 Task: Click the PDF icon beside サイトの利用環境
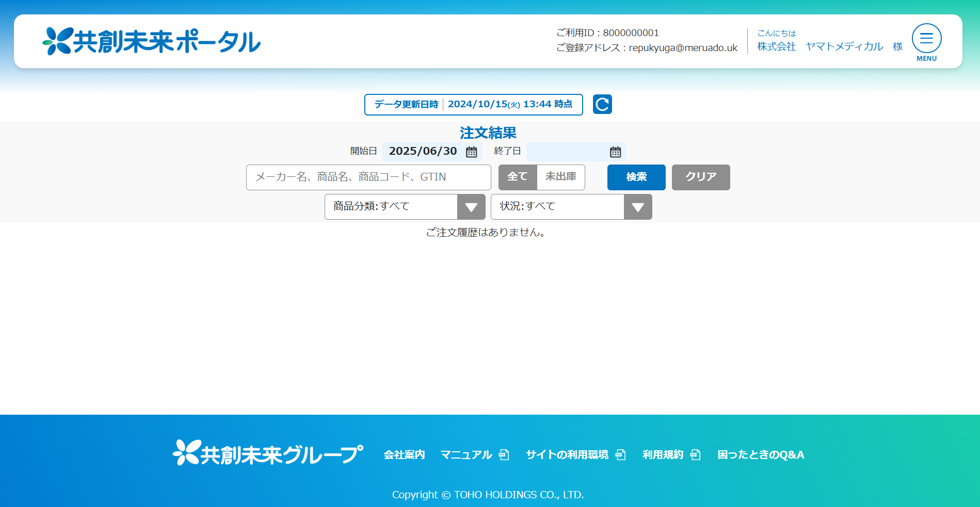[620, 454]
